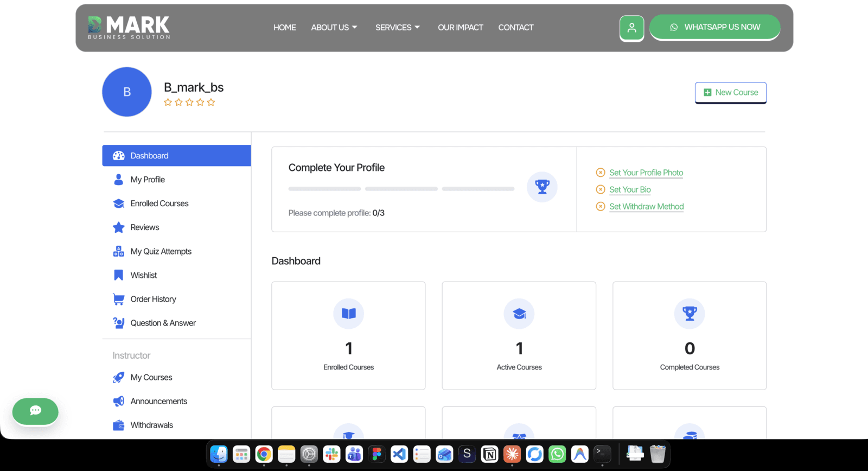Click the Completed Courses trophy icon

pos(690,314)
